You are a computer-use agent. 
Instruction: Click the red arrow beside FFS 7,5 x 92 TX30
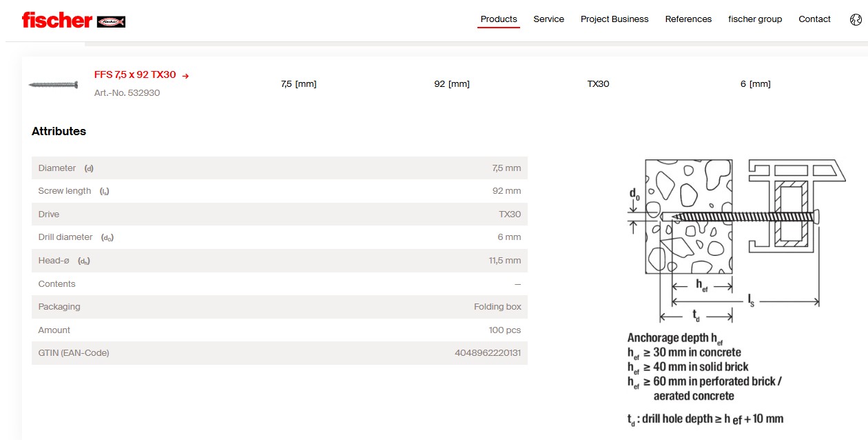185,76
